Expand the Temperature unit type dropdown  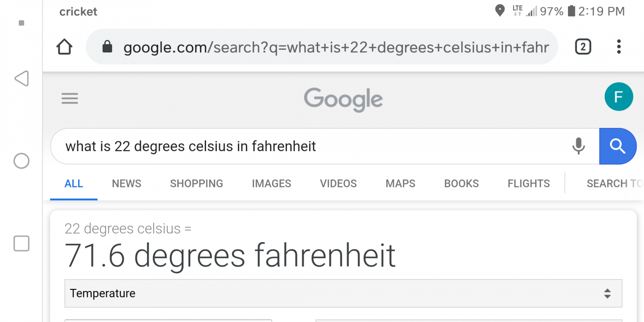tap(343, 294)
